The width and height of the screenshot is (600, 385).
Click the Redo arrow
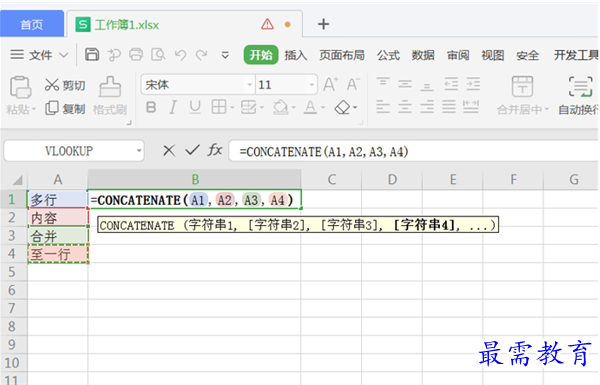(x=202, y=55)
